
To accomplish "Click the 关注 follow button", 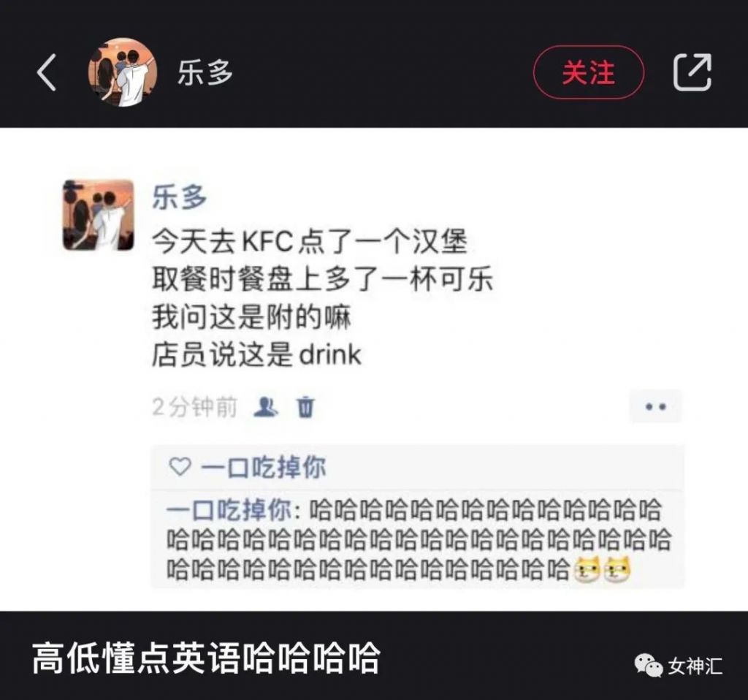I will click(588, 72).
